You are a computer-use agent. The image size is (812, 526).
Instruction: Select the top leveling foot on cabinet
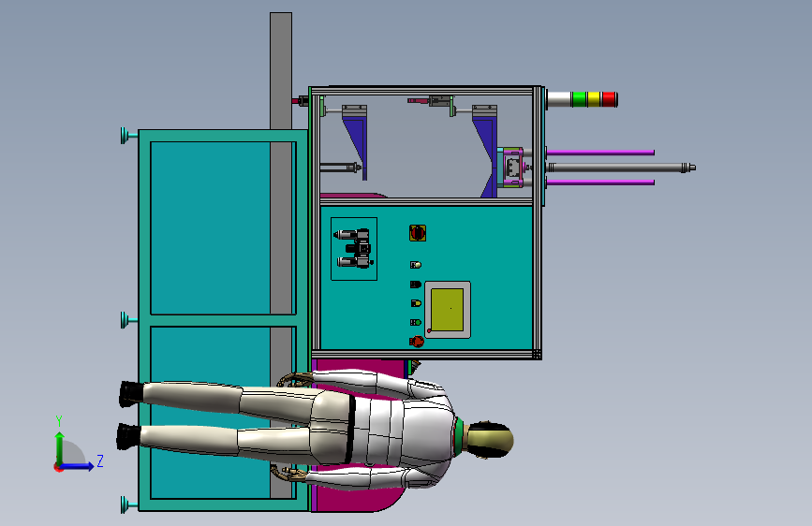(x=128, y=135)
